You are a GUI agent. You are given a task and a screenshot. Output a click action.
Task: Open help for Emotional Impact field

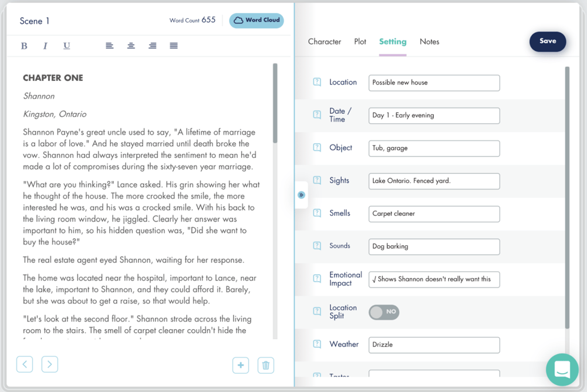(317, 279)
